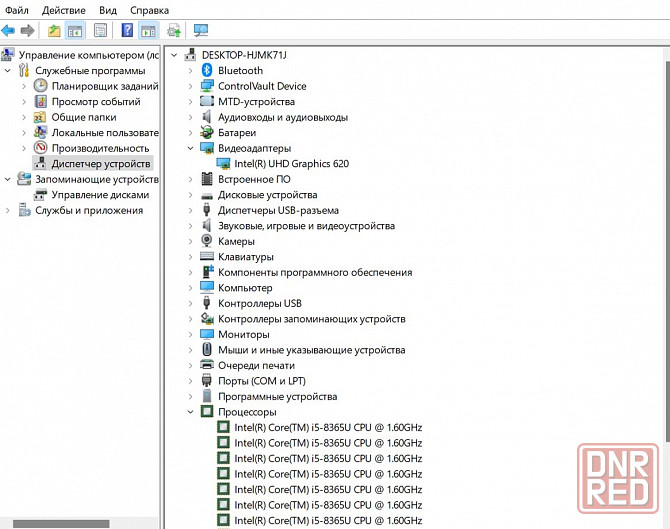The image size is (670, 529).
Task: Collapse the DESKTOP-HJMK71J root node
Action: pos(174,55)
